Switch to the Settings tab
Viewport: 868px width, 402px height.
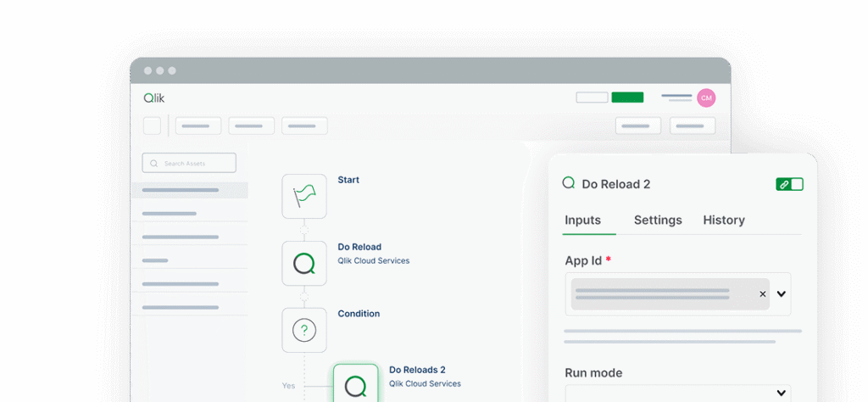658,220
